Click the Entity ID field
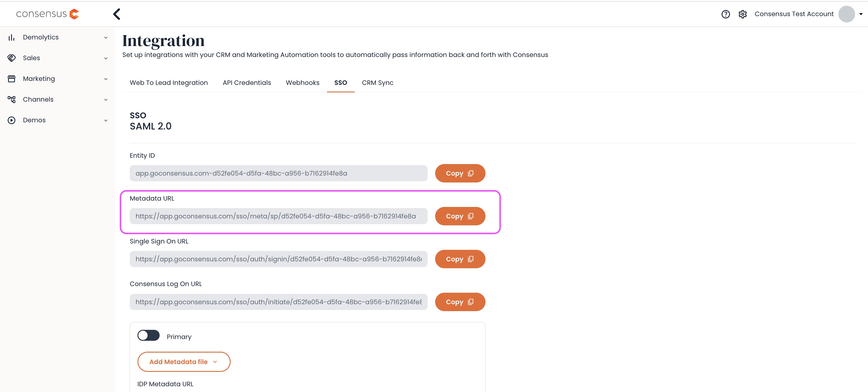This screenshot has height=392, width=868. 278,173
